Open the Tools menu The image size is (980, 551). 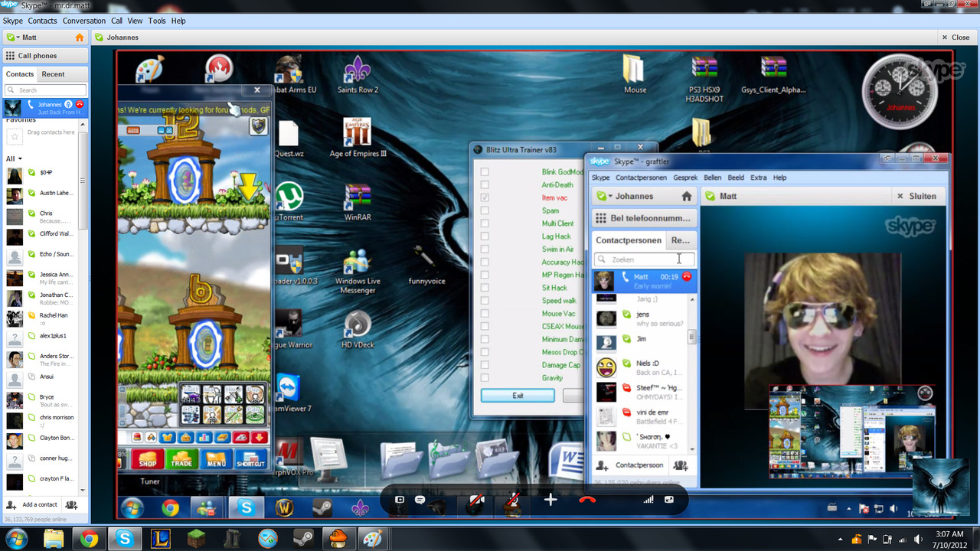[157, 21]
